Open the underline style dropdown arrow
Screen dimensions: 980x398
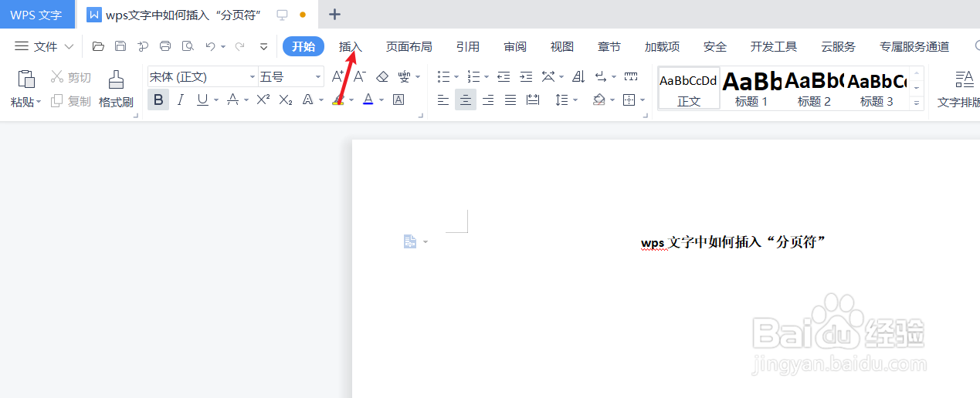(216, 99)
